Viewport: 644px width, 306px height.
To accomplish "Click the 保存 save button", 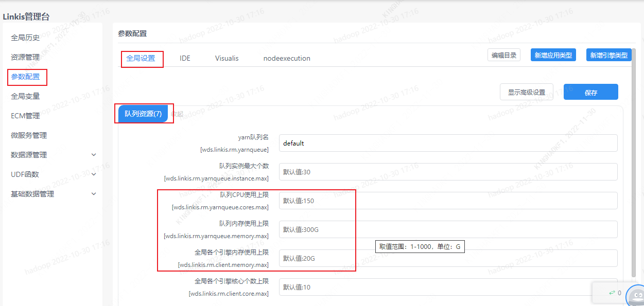I will (590, 93).
